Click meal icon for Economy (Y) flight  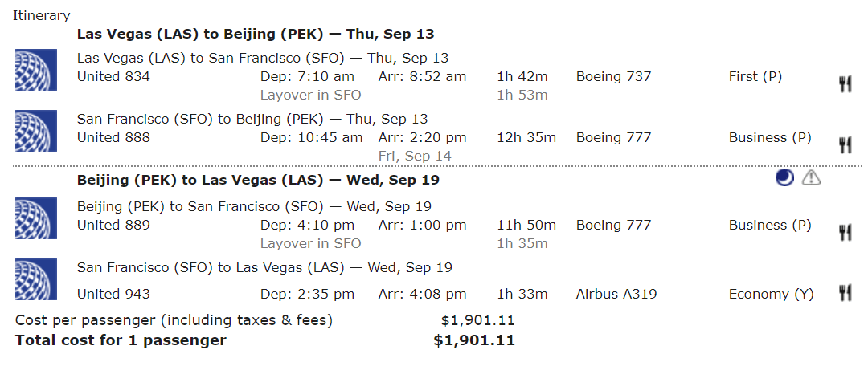[x=845, y=293]
